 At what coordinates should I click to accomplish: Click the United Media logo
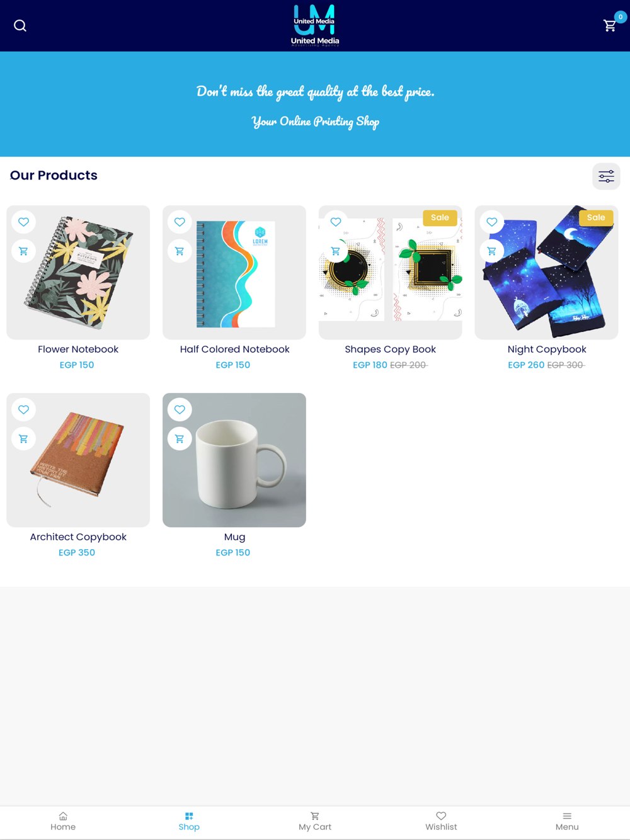point(315,25)
